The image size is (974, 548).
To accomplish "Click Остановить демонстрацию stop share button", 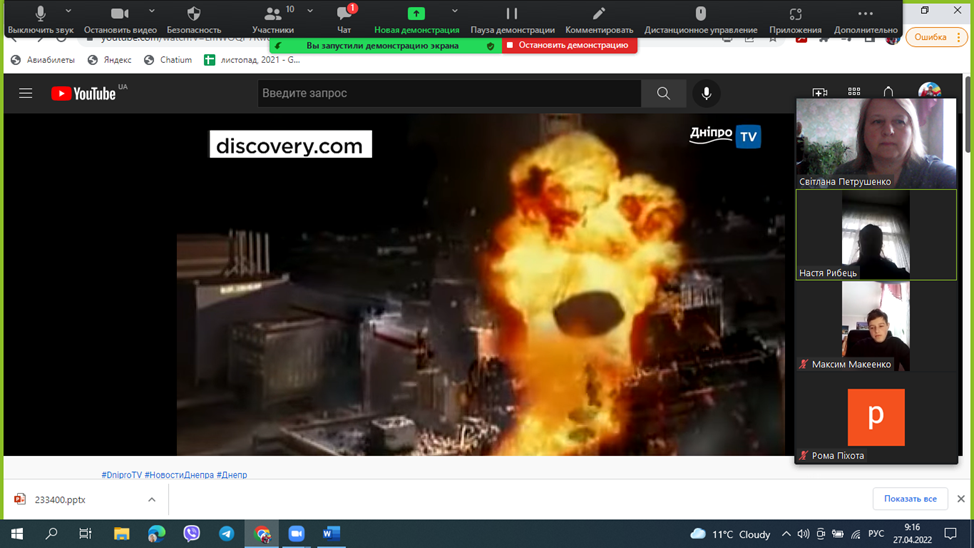I will click(x=569, y=45).
